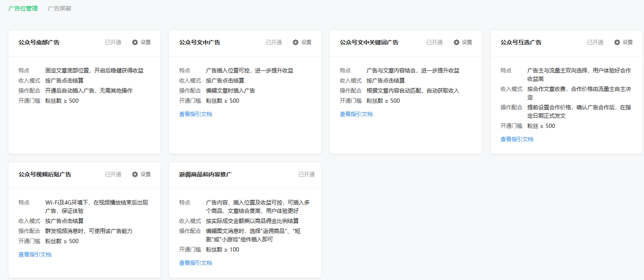
Task: Click the gear icon on 公众号文中关键词广告 card
Action: pyautogui.click(x=457, y=42)
